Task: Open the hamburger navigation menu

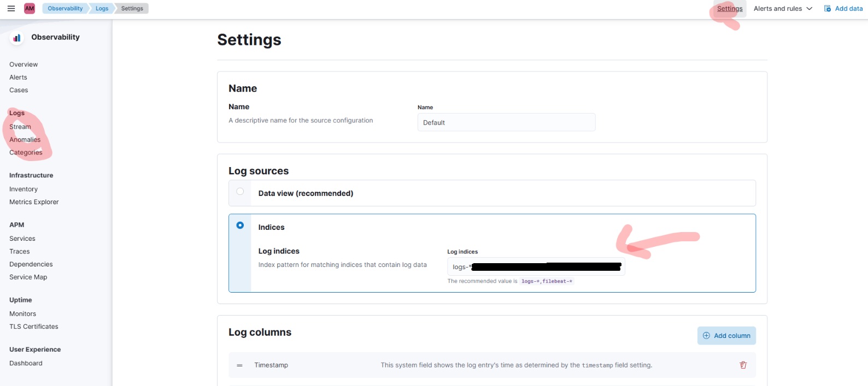Action: (x=11, y=8)
